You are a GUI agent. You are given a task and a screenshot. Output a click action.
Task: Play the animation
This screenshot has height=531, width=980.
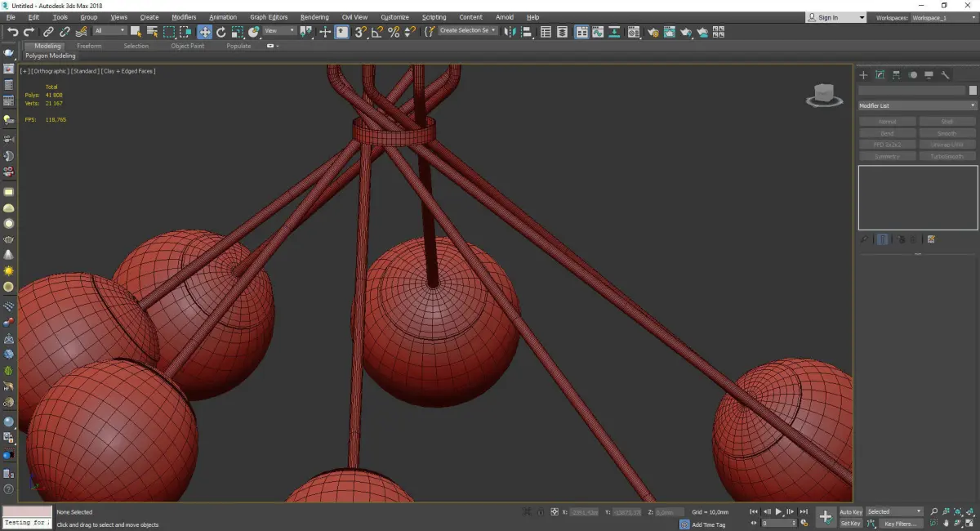pyautogui.click(x=778, y=512)
